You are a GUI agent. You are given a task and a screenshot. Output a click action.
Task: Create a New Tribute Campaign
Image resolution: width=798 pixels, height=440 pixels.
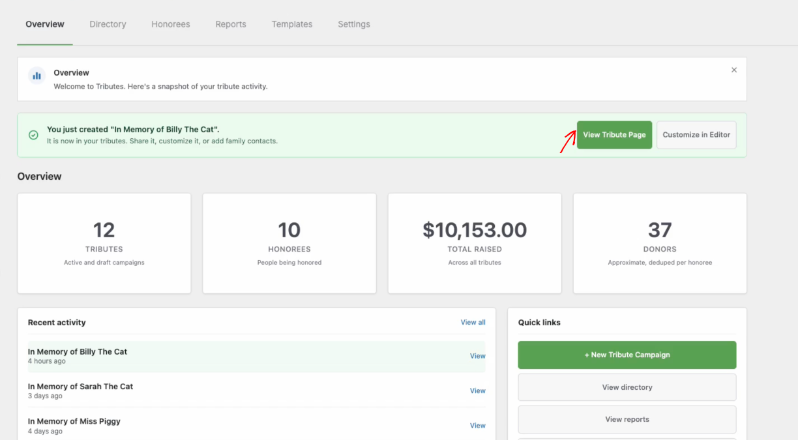627,355
